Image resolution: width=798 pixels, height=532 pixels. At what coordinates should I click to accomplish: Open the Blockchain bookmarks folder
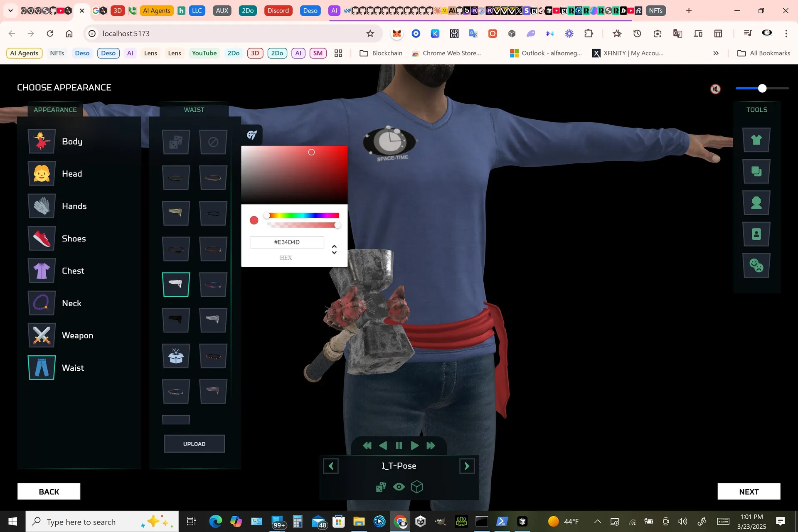tap(381, 53)
